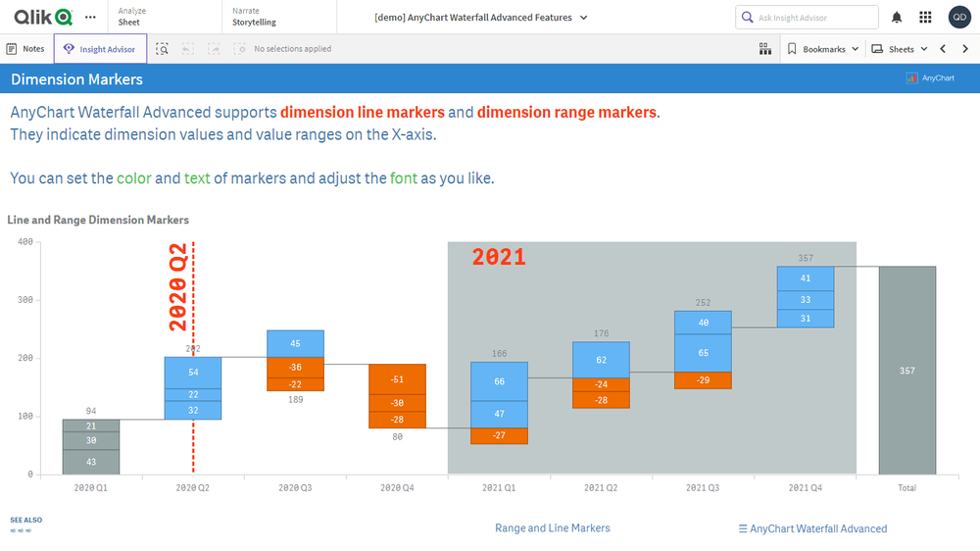
Task: Open the notifications bell
Action: (x=897, y=18)
